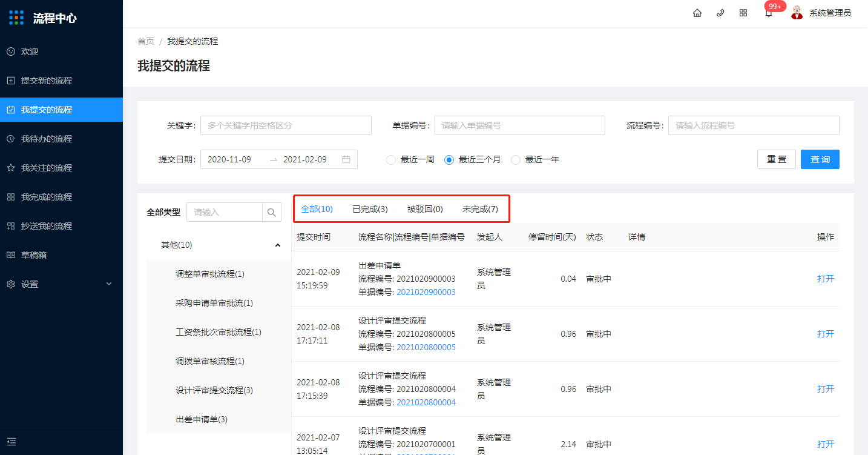Screen dimensions: 868x455
Task: Open the 提交日期 start date 2020-11-09
Action: 229,159
